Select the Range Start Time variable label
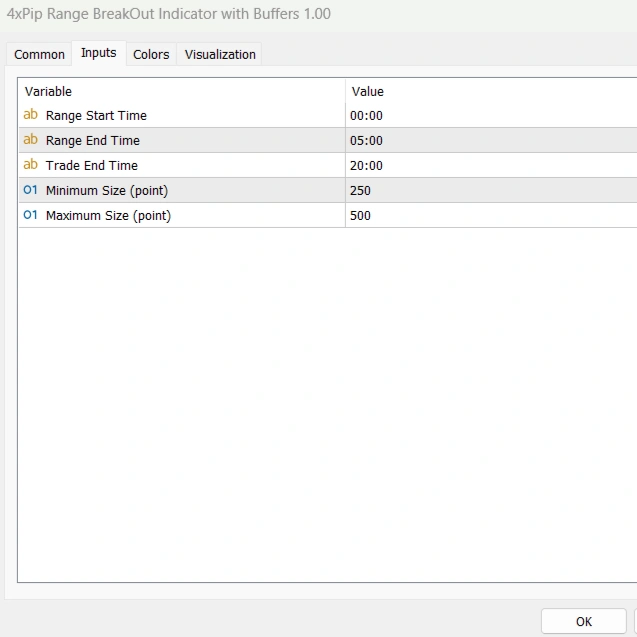The height and width of the screenshot is (637, 637). pyautogui.click(x=96, y=116)
